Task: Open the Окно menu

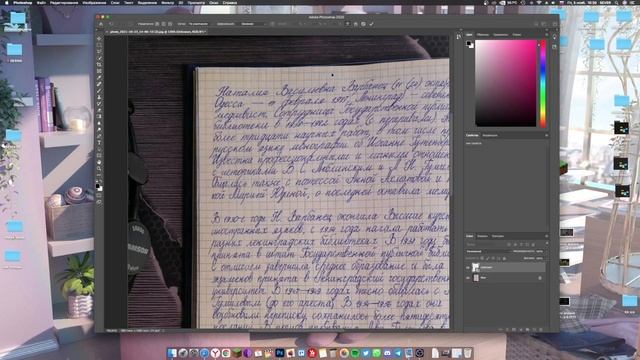Action: click(x=213, y=2)
